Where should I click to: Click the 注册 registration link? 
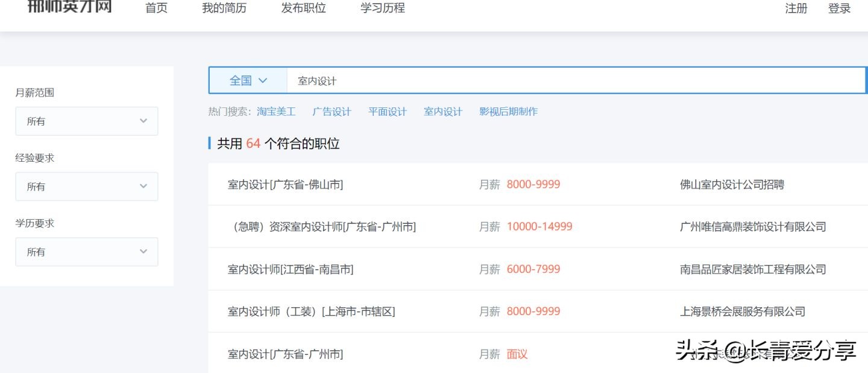(796, 9)
